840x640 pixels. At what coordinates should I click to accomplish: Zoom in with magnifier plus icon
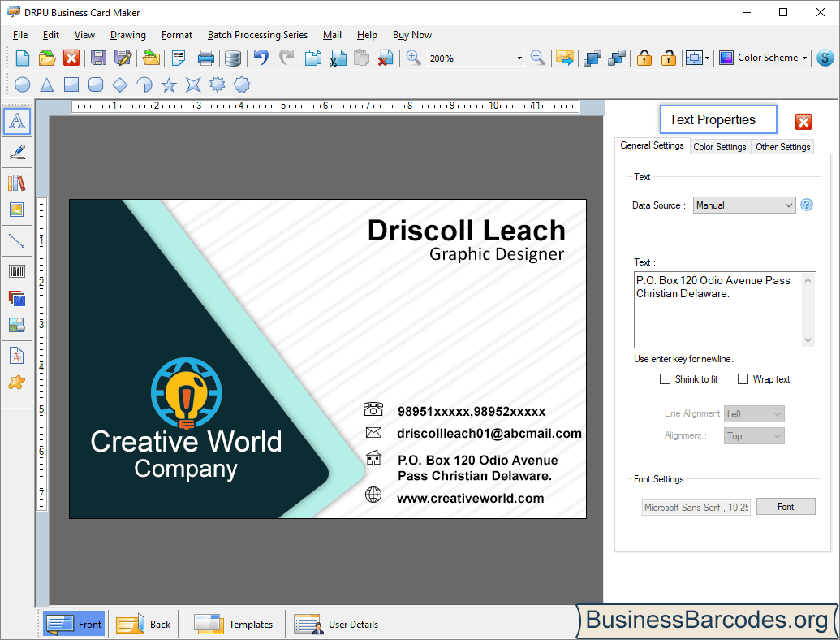coord(413,58)
